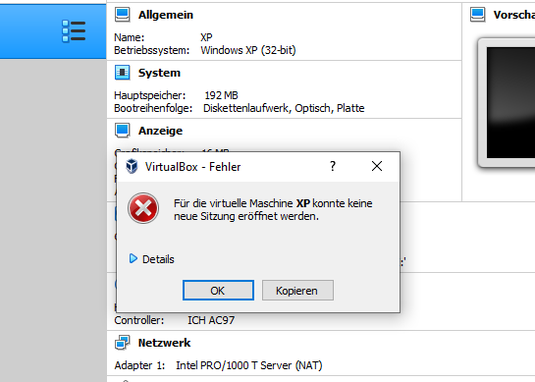This screenshot has height=382, width=535.
Task: Click the red error X icon
Action: 143,208
